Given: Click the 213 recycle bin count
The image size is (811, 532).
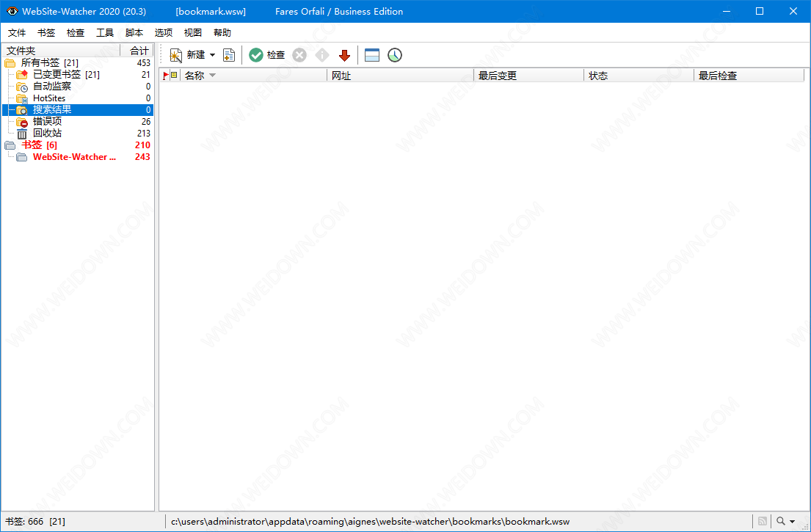Looking at the screenshot, I should (143, 134).
